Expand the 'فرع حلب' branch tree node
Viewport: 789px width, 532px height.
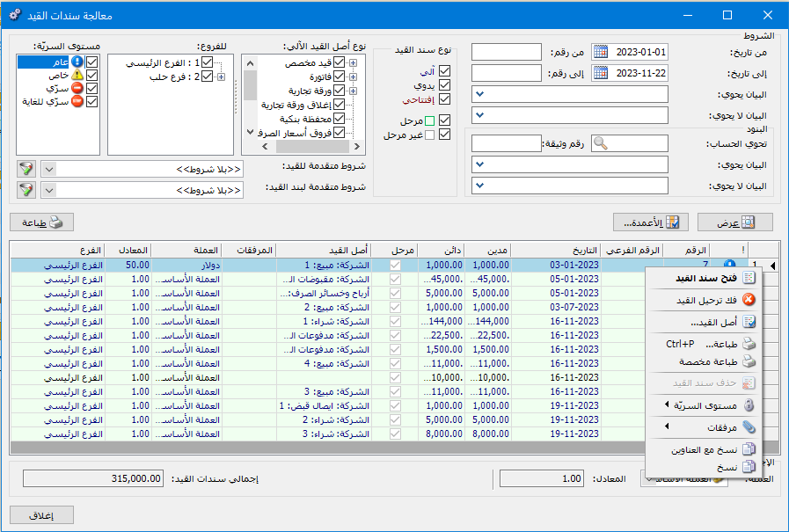click(221, 77)
